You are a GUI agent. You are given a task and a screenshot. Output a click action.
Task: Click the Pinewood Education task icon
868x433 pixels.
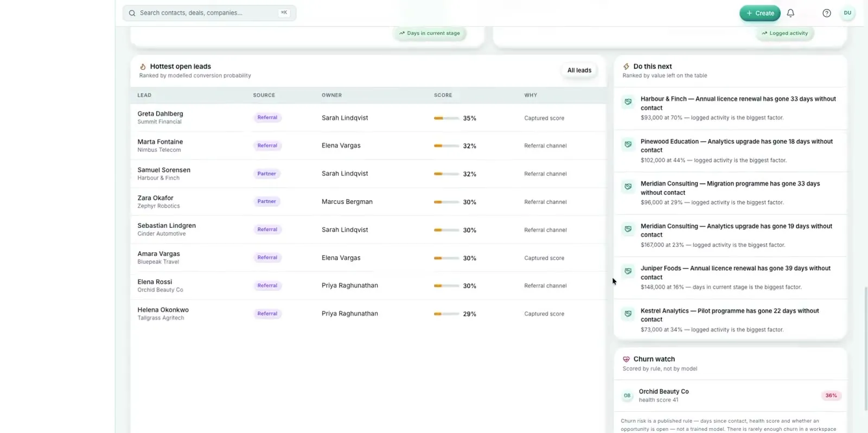click(x=628, y=144)
